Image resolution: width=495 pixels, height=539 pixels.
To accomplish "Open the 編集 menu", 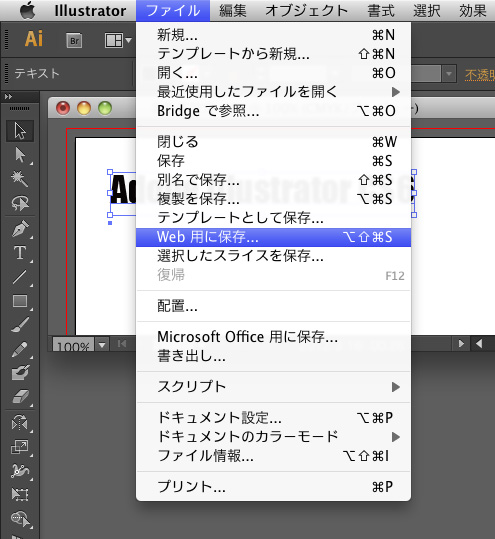I will 233,11.
